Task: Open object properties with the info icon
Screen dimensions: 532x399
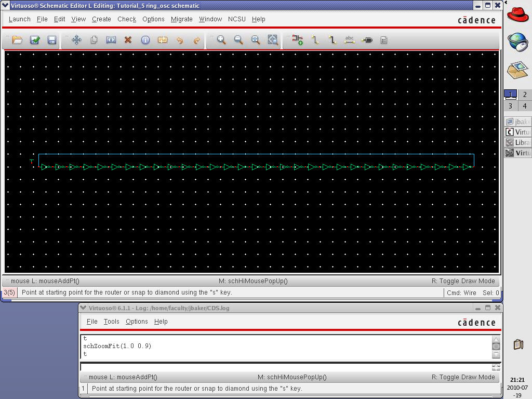Action: tap(145, 40)
